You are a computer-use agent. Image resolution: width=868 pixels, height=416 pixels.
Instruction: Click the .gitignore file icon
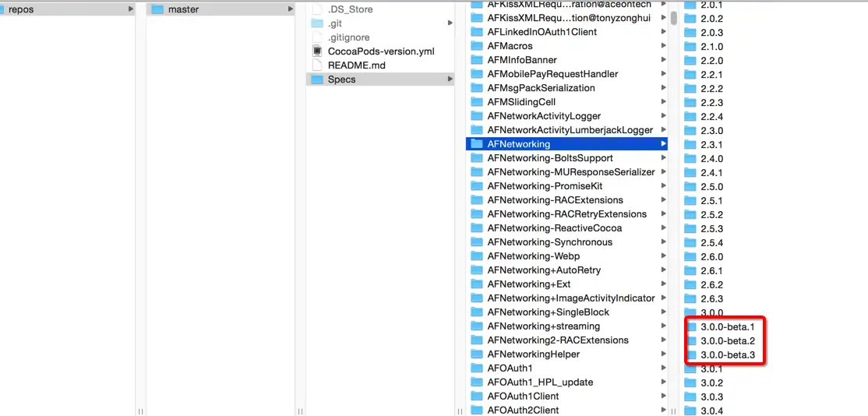(317, 37)
